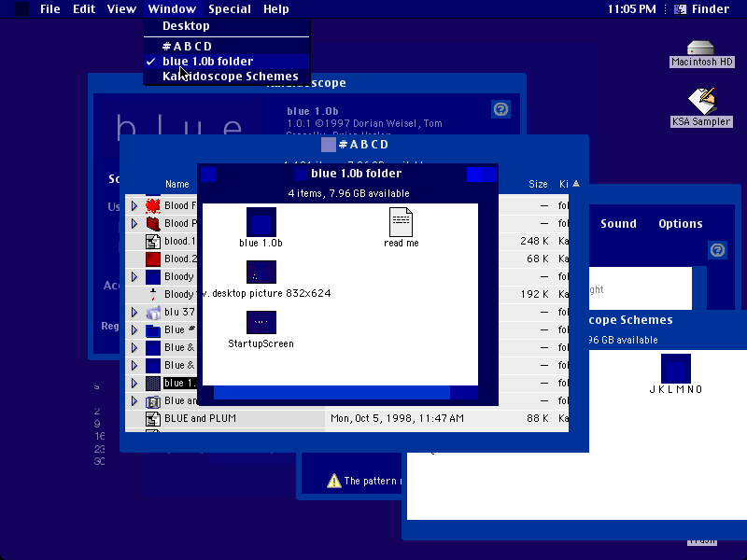
Task: Click the BLUE and PLUM file icon
Action: pyautogui.click(x=153, y=419)
